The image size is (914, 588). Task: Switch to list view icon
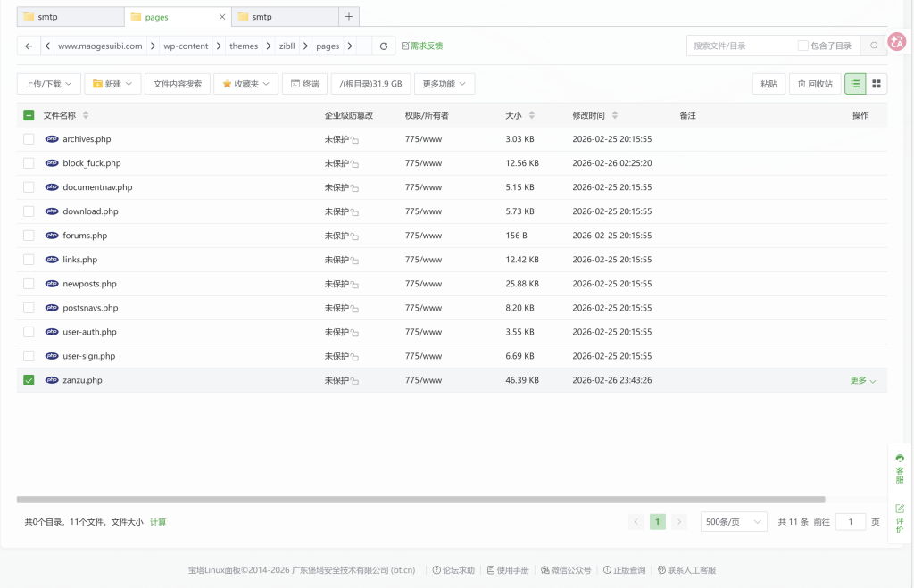pos(855,84)
